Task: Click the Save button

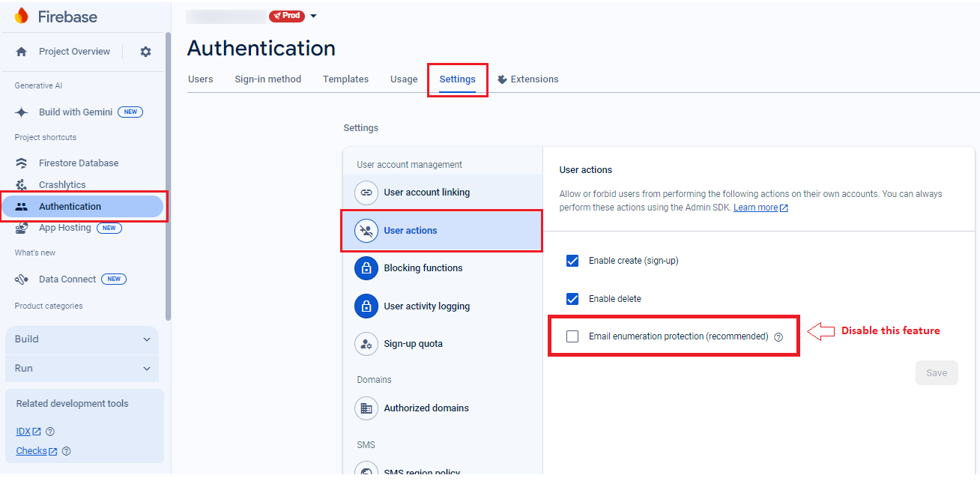Action: tap(937, 373)
